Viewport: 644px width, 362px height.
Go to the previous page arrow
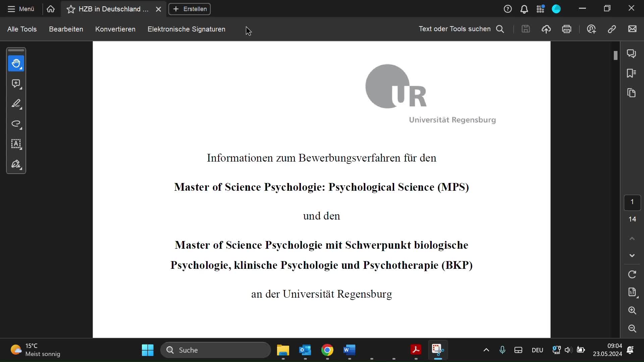632,239
